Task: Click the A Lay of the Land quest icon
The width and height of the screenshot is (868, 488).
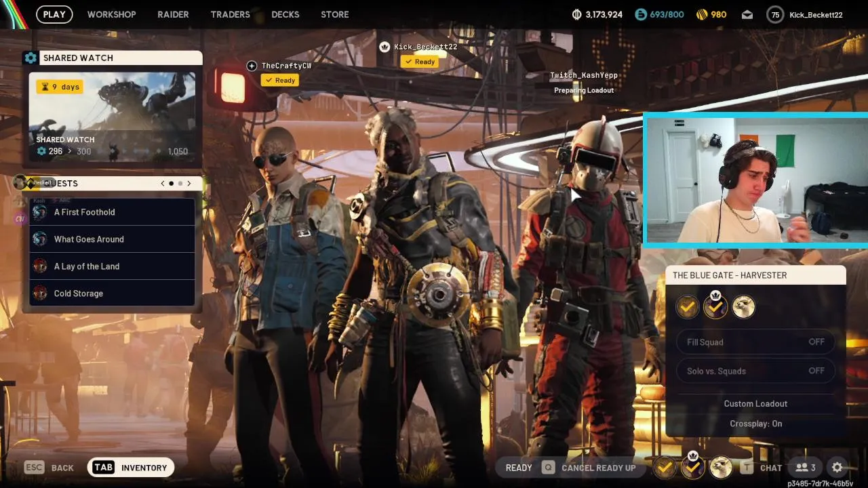Action: (x=40, y=266)
